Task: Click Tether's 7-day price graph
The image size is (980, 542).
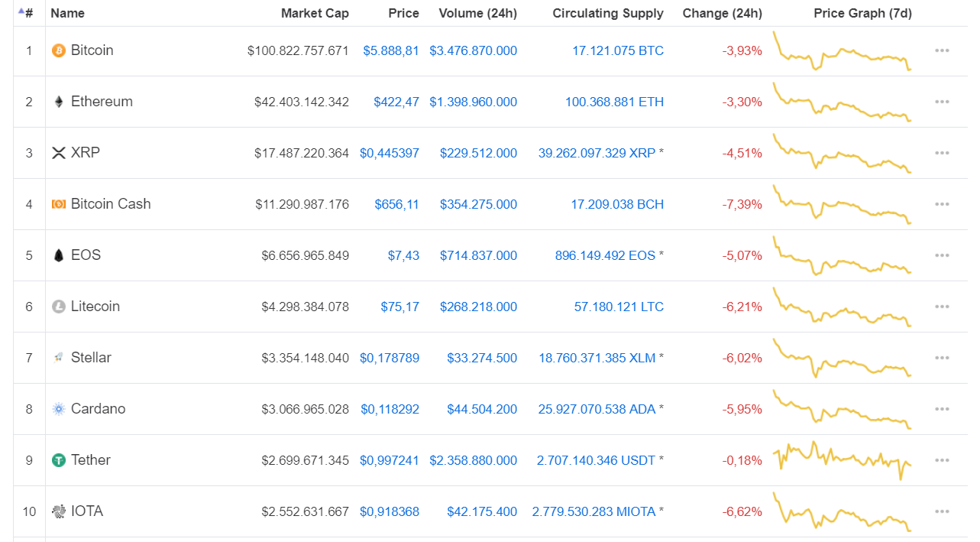Action: pyautogui.click(x=843, y=459)
